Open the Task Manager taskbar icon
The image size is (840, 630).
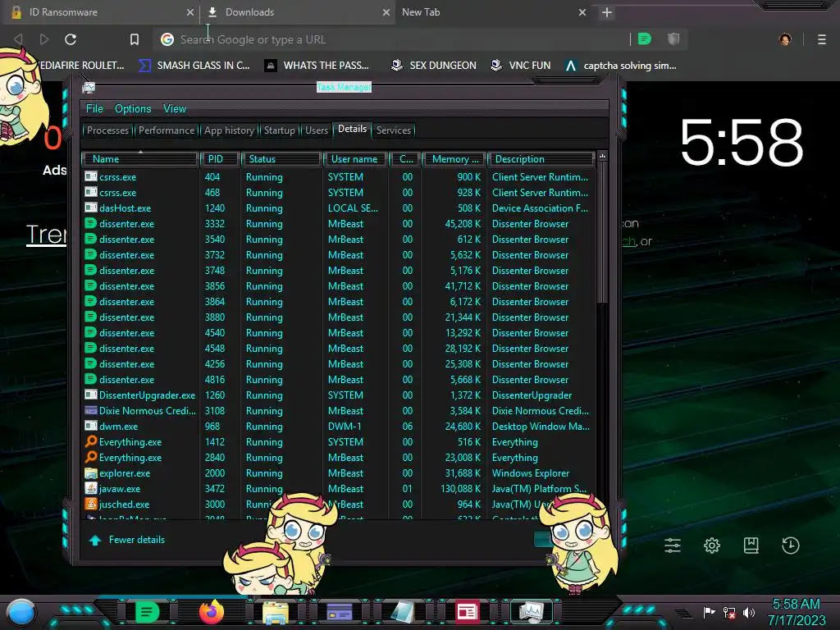point(531,612)
